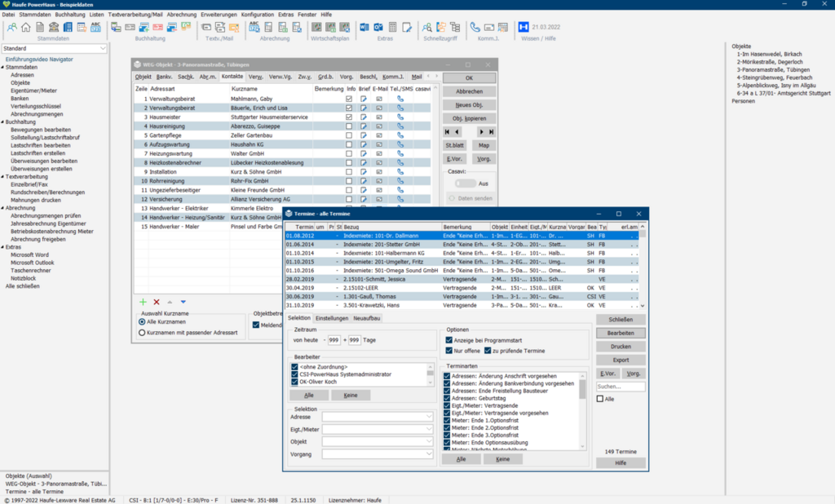
Task: Click the house icon in Stammdaten toolbar
Action: pyautogui.click(x=25, y=27)
